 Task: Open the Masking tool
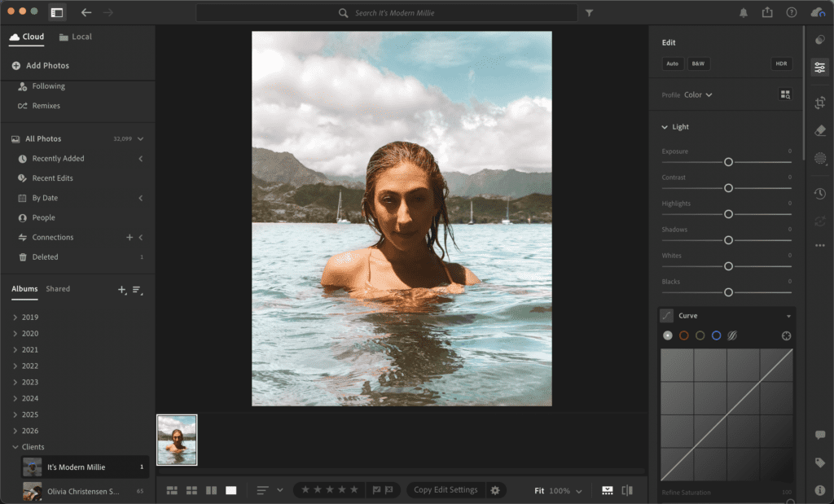[819, 158]
